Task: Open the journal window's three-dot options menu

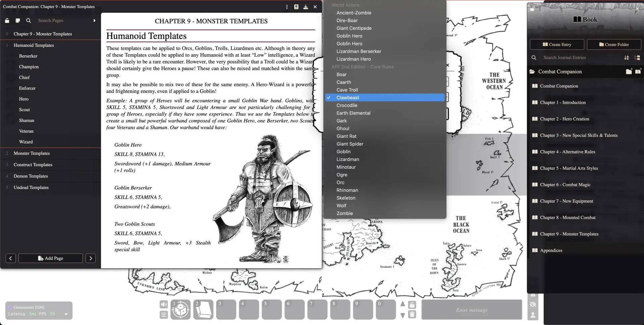Action: click(x=287, y=7)
